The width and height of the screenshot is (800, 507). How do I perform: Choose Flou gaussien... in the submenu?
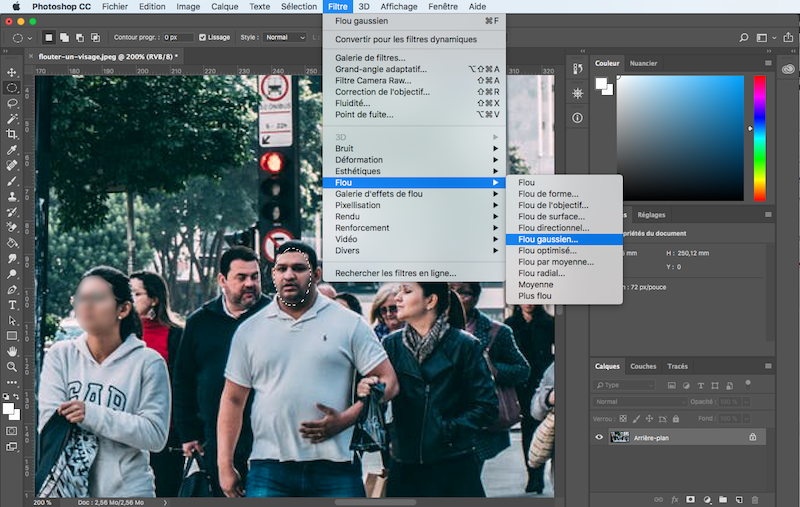tap(564, 239)
